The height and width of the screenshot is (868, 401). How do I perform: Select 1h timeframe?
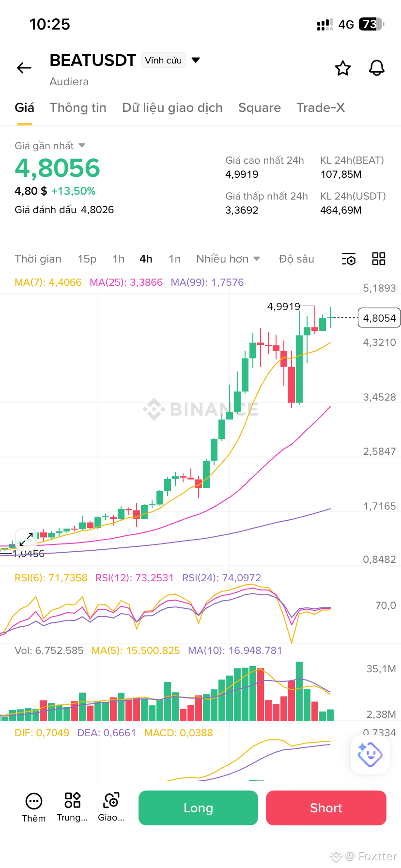pos(119,259)
